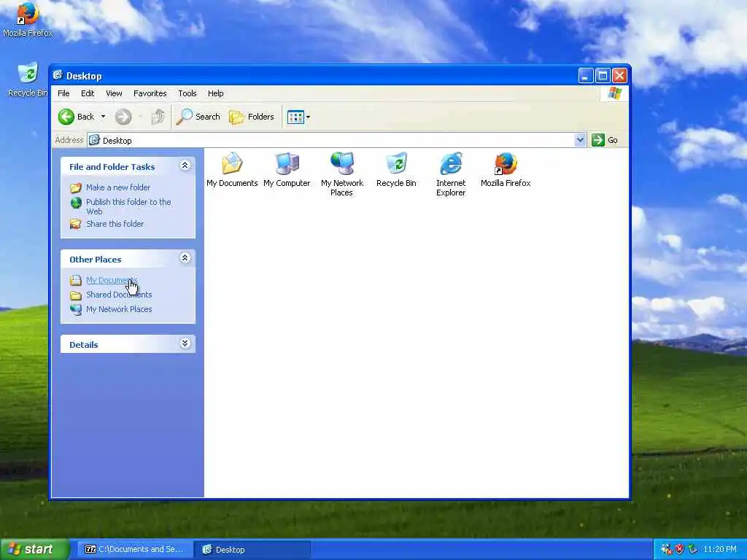Click the network connection tray icon with red X
This screenshot has height=560, width=747.
666,549
